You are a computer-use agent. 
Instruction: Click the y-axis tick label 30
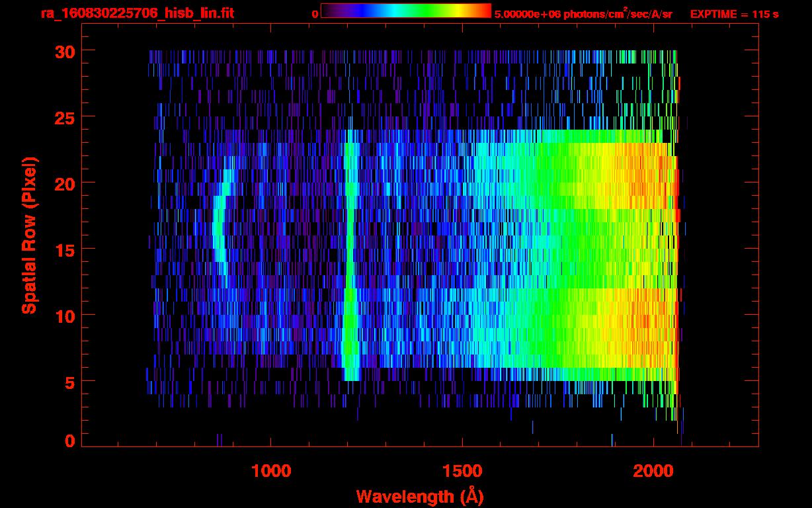coord(65,51)
